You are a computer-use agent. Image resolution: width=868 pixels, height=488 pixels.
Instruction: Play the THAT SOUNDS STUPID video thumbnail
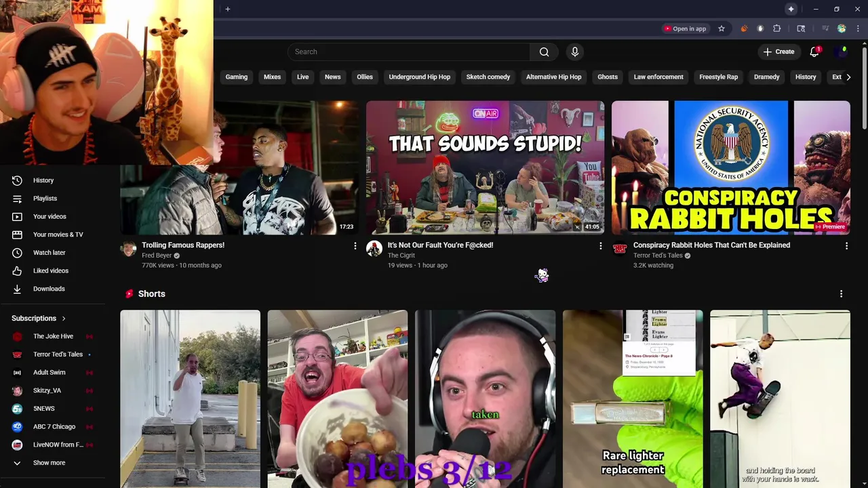(x=485, y=167)
